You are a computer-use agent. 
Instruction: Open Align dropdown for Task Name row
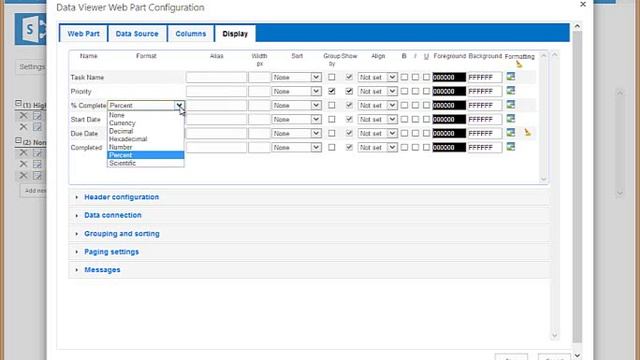377,77
